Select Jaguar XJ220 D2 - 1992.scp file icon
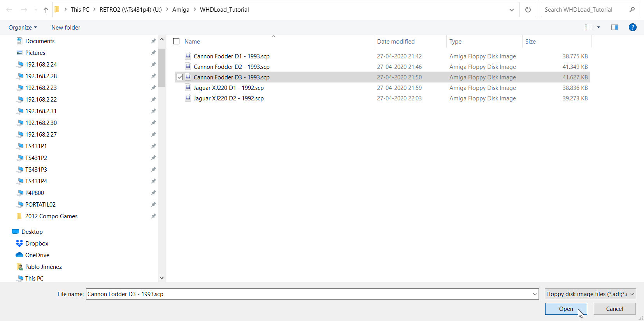Image resolution: width=644 pixels, height=321 pixels. pos(188,98)
